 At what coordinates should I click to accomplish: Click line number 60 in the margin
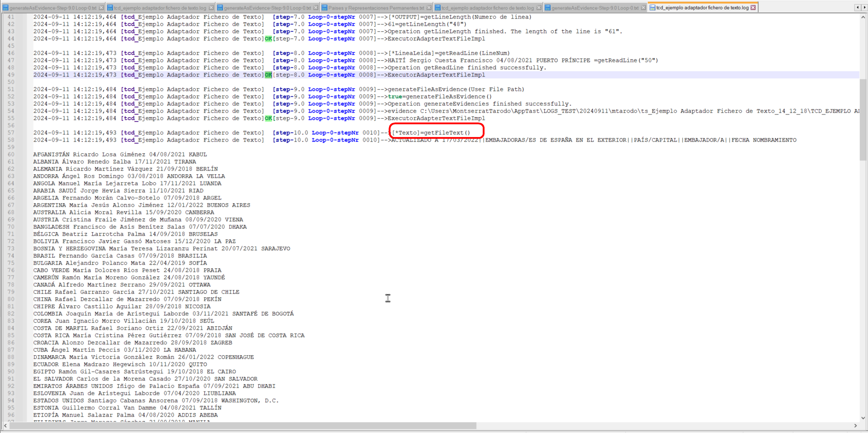pyautogui.click(x=11, y=154)
